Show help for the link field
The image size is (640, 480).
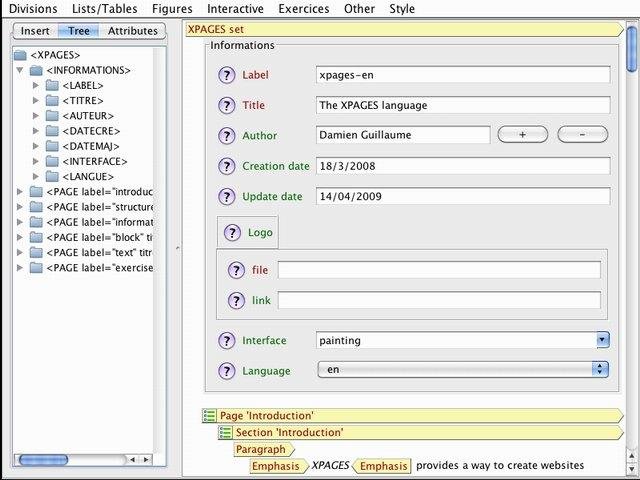click(x=237, y=300)
